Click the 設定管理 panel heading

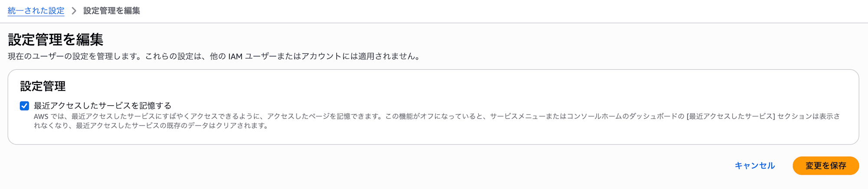click(x=43, y=86)
